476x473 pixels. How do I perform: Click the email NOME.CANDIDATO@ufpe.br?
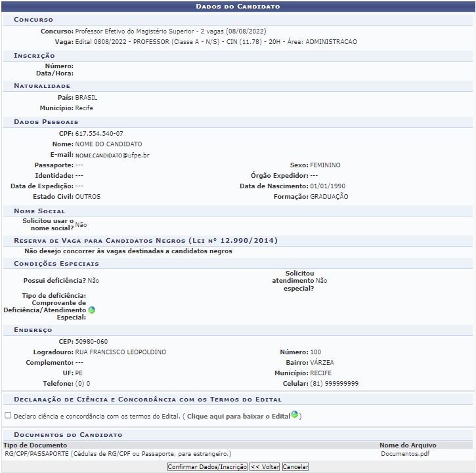(x=112, y=155)
